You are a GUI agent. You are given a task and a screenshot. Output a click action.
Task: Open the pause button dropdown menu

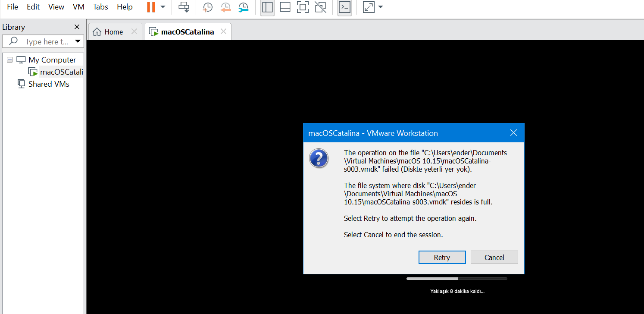tap(163, 7)
